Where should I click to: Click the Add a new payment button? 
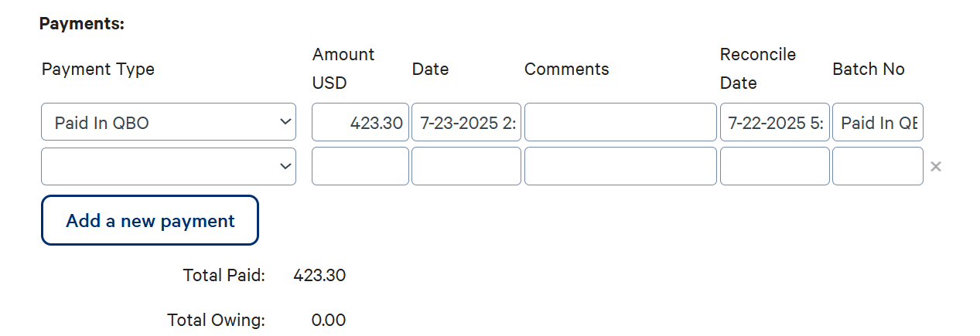[x=149, y=220]
